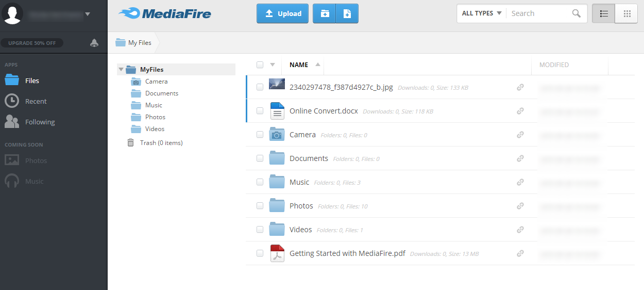Click UPGRADE 50% OFF button
644x290 pixels.
tap(32, 43)
